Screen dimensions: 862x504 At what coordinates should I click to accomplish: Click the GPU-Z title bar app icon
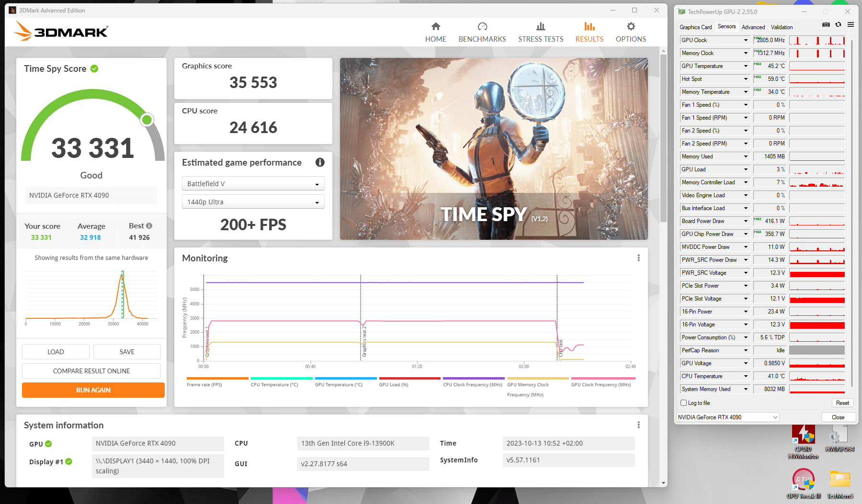pos(681,11)
